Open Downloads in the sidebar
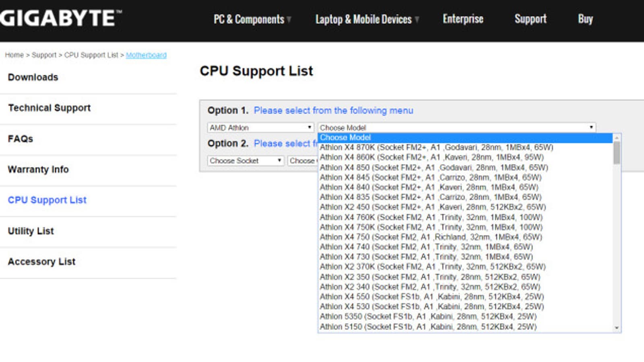Image resolution: width=644 pixels, height=362 pixels. [33, 77]
